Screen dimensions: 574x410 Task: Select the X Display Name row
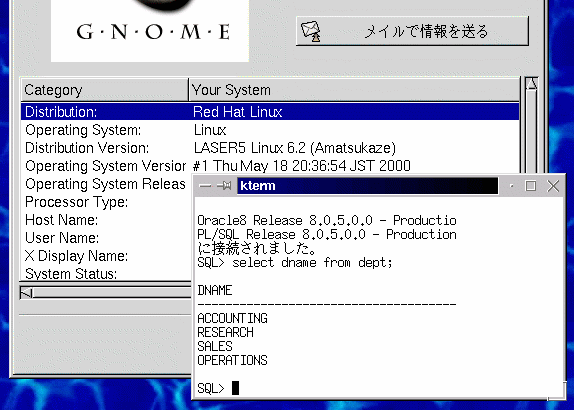point(106,256)
